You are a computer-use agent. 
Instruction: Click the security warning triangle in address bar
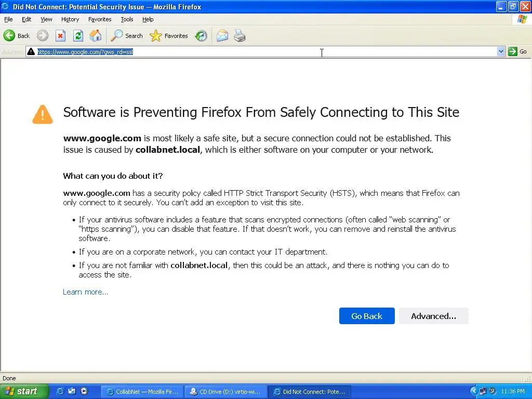pos(31,51)
